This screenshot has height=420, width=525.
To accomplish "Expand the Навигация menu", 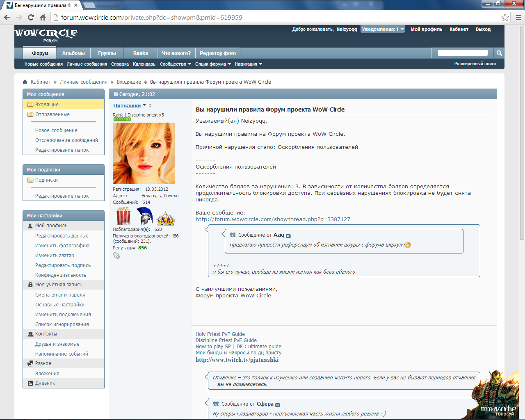I will click(249, 64).
